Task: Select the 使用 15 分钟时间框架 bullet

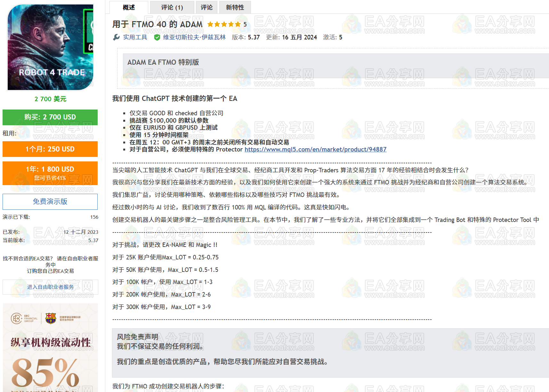Action: point(159,135)
